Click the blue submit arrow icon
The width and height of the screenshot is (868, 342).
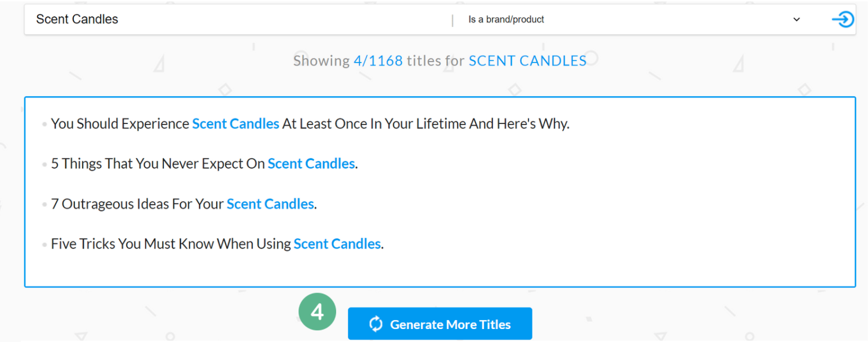point(843,20)
